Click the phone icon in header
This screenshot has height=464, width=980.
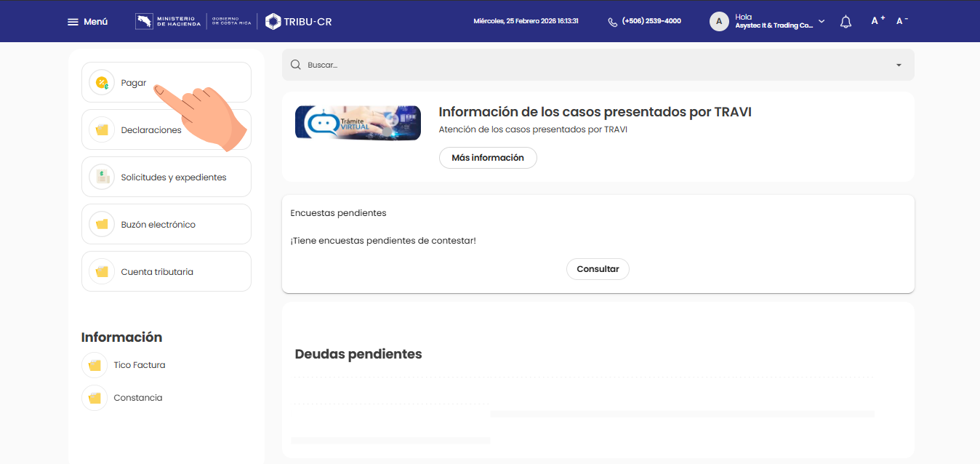612,22
